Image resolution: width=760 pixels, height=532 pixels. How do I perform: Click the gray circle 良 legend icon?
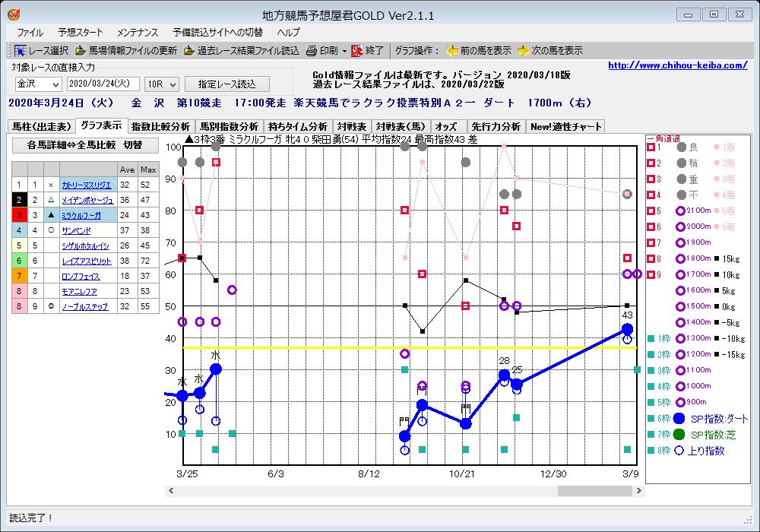point(682,147)
